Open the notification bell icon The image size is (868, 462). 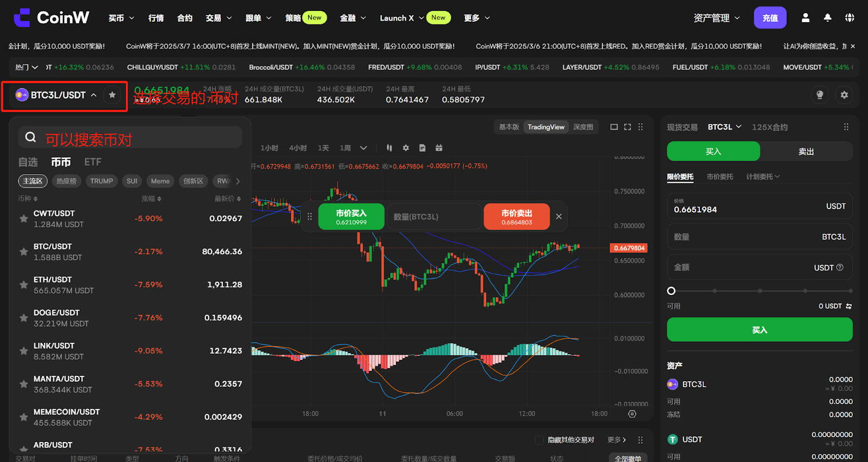[x=827, y=18]
